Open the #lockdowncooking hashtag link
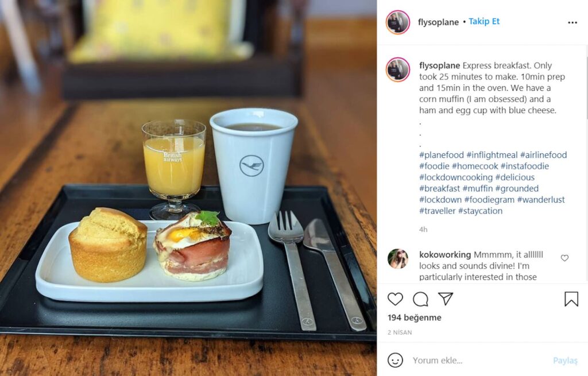 tap(456, 177)
